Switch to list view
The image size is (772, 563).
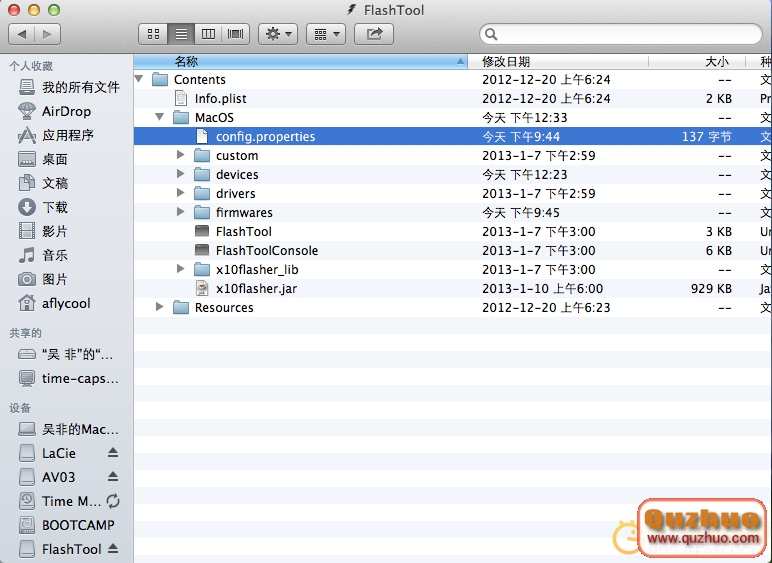(181, 34)
